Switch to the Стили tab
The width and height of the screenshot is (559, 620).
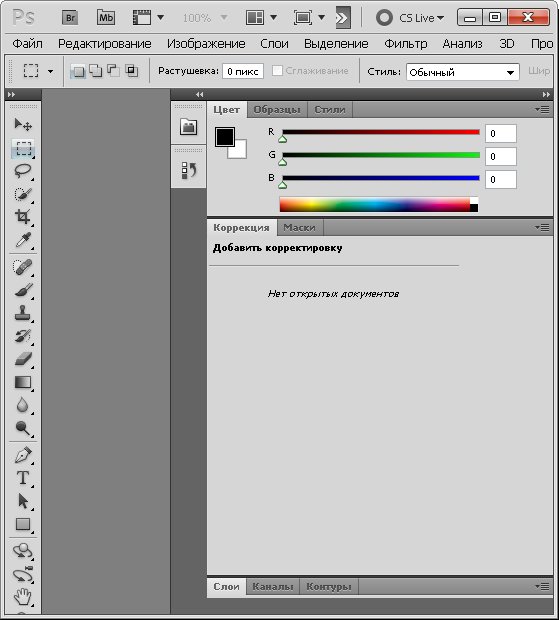pyautogui.click(x=330, y=110)
